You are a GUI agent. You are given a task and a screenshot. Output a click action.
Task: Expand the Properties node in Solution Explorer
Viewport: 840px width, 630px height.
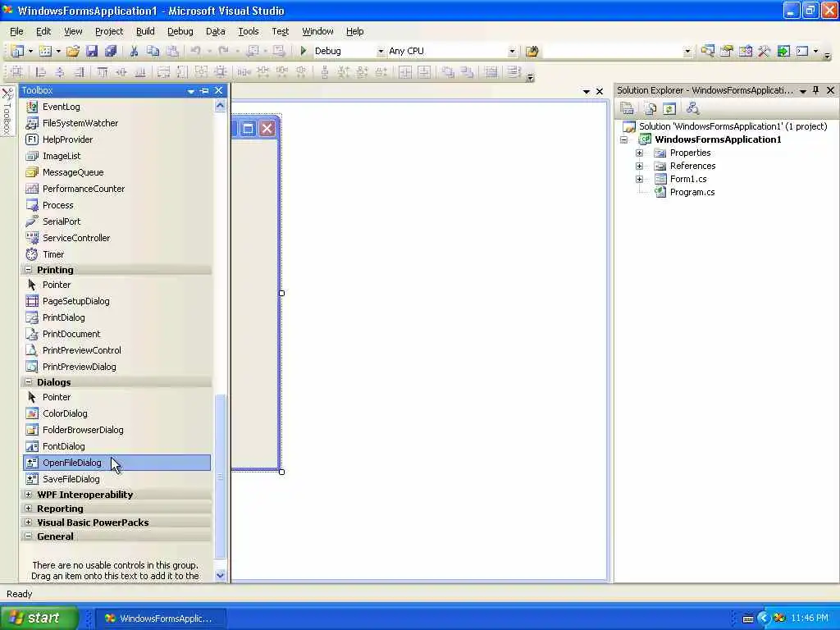[x=639, y=153]
